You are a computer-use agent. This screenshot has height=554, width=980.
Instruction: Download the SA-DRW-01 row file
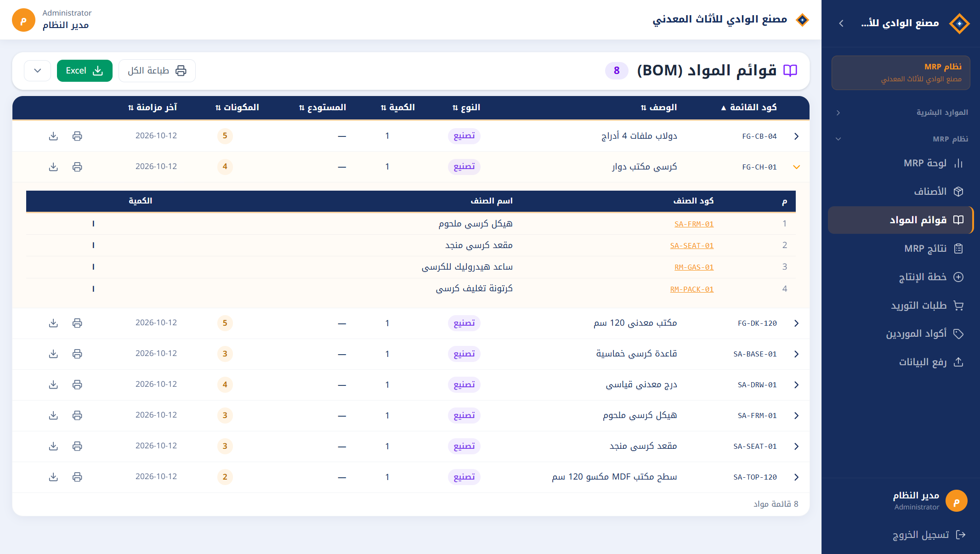click(x=53, y=384)
